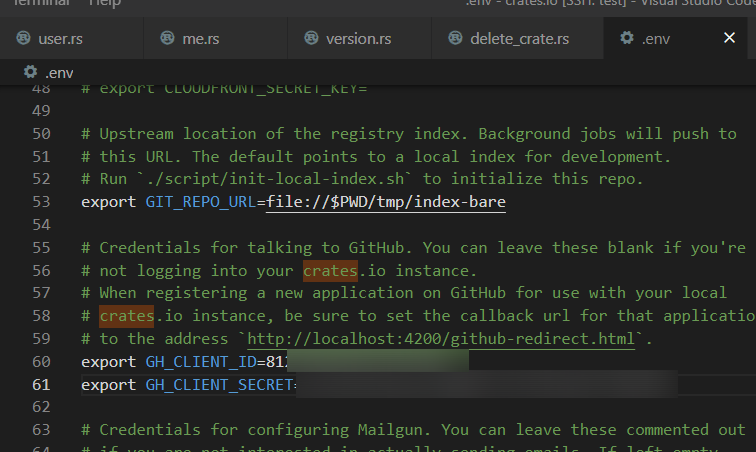The width and height of the screenshot is (756, 452).
Task: Click the gear icon in the breadcrumb bar
Action: point(30,73)
